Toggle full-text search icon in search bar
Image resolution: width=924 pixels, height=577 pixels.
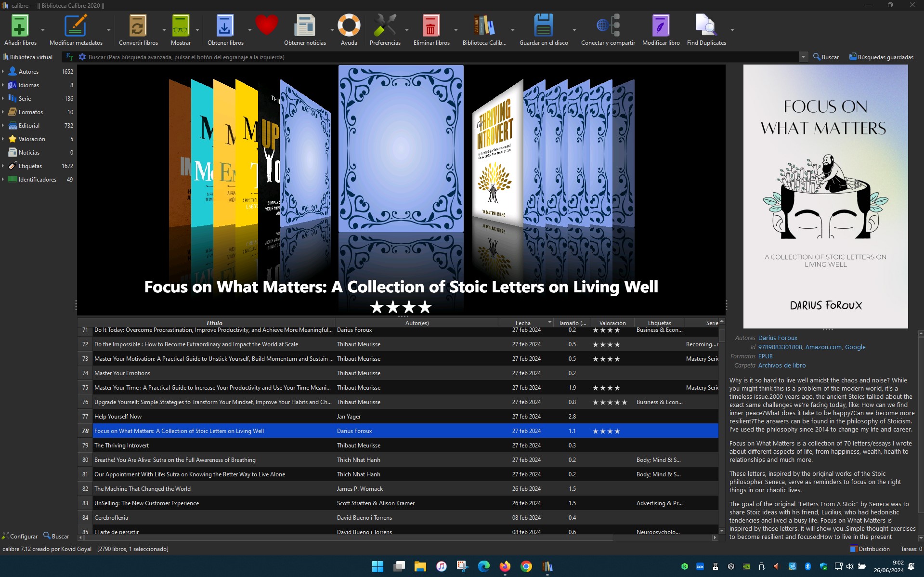[70, 57]
